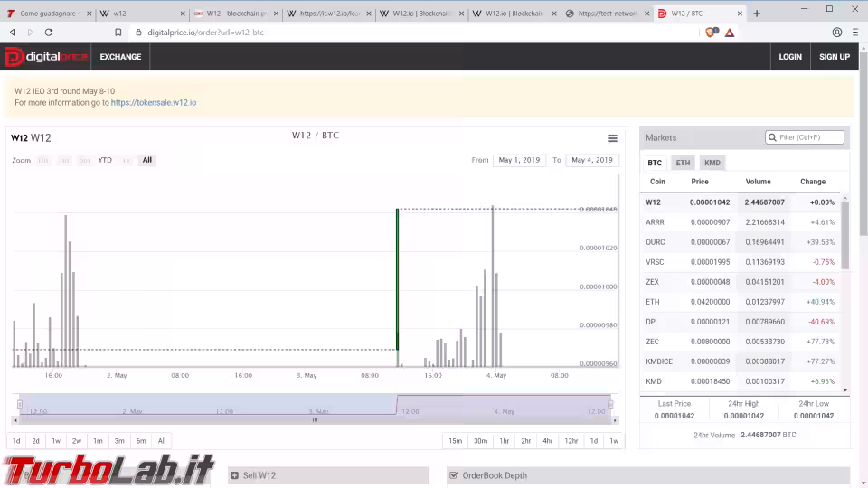
Task: Click the digitalprice logo
Action: 46,56
